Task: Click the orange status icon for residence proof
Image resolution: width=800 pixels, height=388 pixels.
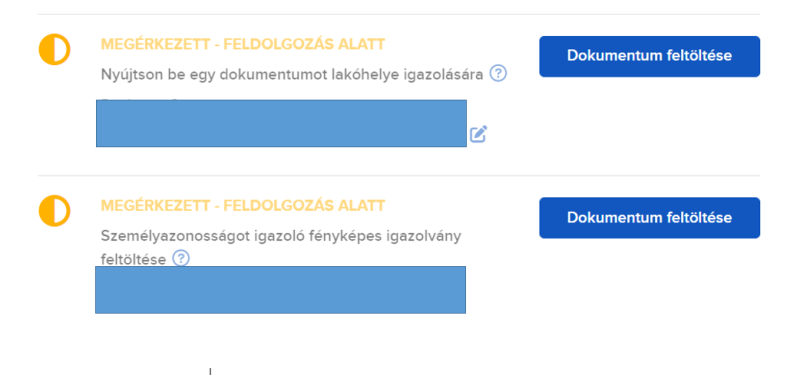Action: pyautogui.click(x=55, y=50)
